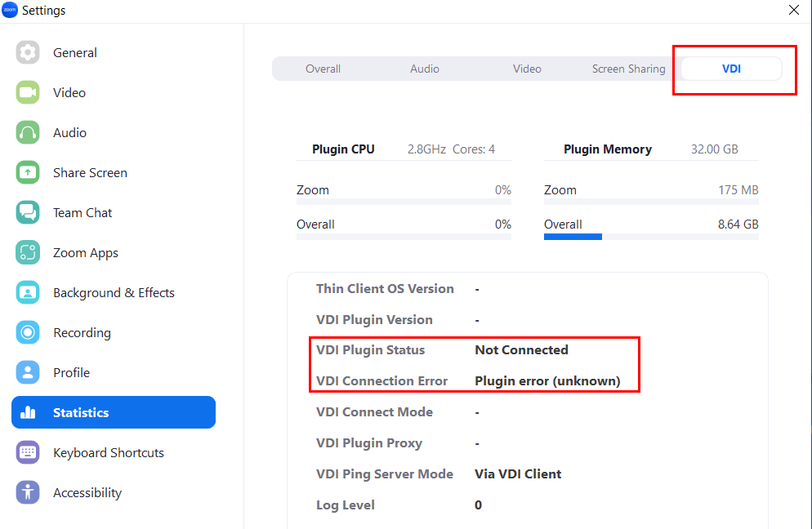Click the General gear icon in sidebar
812x529 pixels.
pos(28,53)
